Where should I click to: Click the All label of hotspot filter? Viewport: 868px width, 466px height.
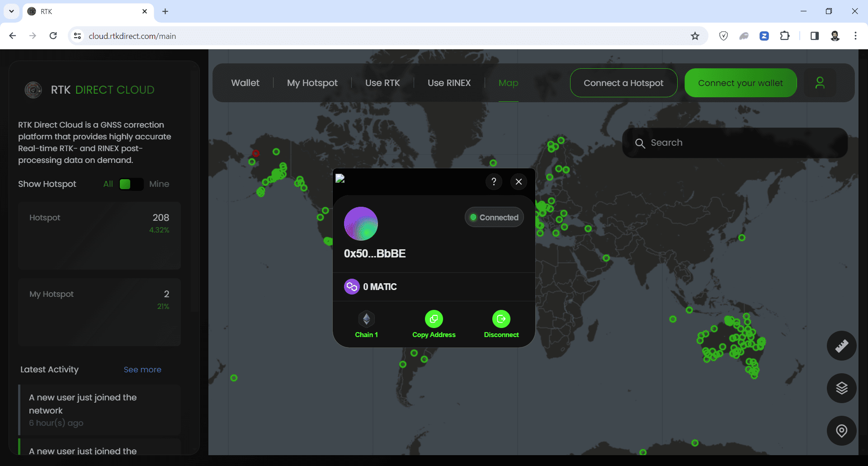coord(108,184)
